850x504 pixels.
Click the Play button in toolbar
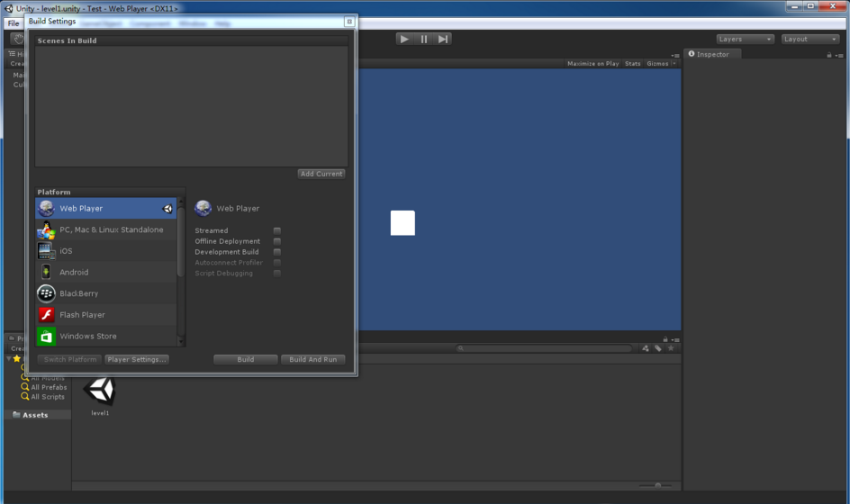(x=404, y=39)
